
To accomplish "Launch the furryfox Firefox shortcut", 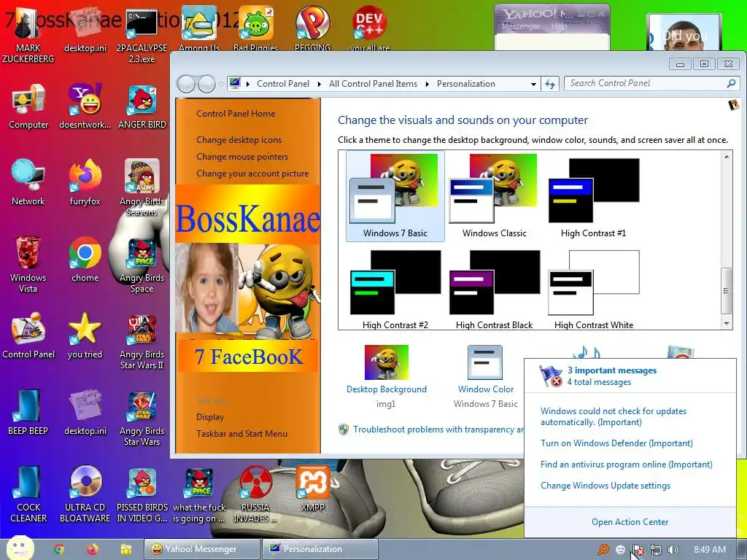I will click(x=85, y=183).
